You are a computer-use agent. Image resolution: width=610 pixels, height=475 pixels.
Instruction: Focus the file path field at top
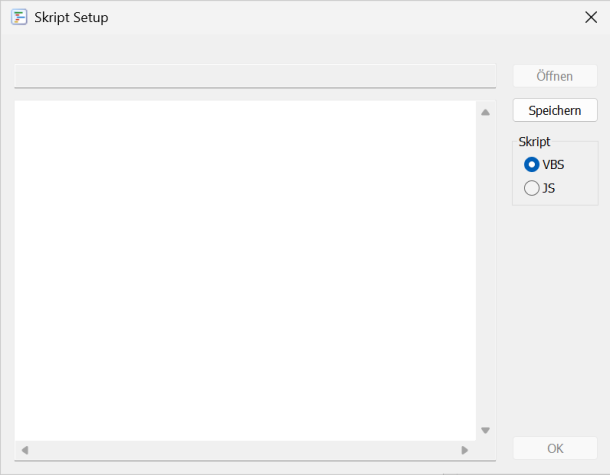pos(255,76)
